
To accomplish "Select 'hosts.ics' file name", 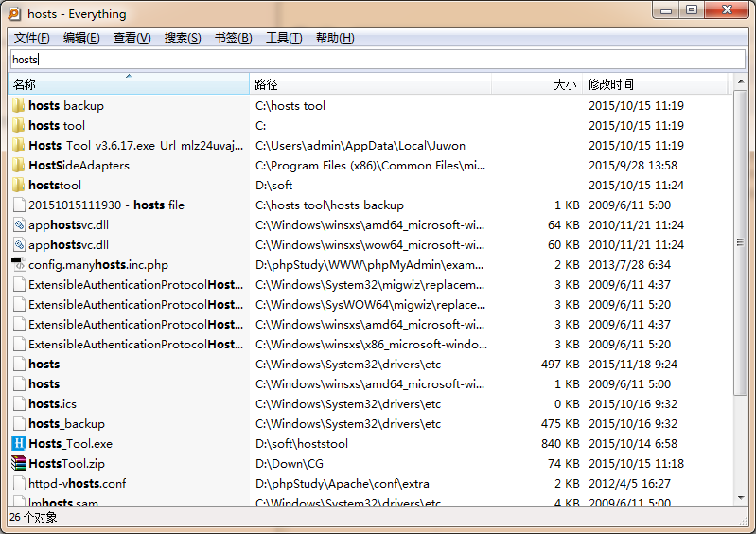I will click(53, 403).
